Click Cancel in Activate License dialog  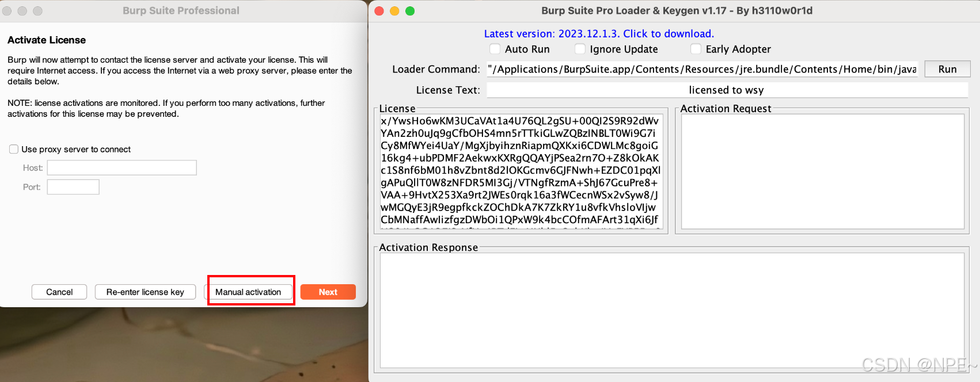tap(59, 292)
